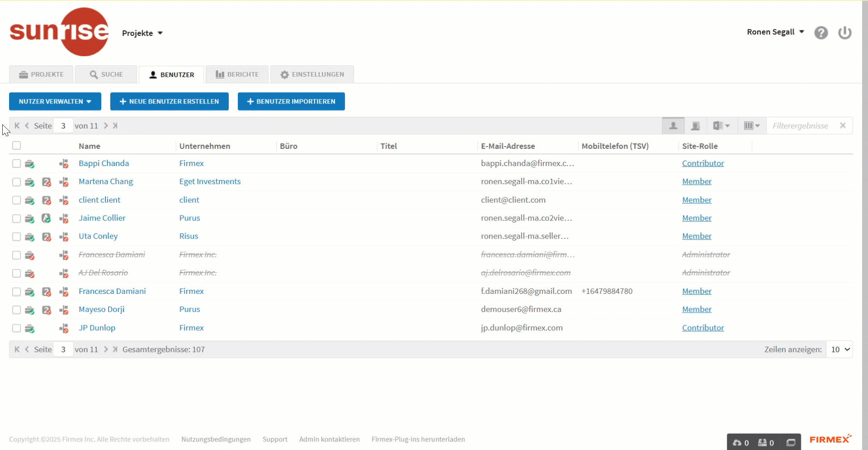This screenshot has width=868, height=450.
Task: Change rows shown with Zeilen anzeigen dropdown
Action: (840, 349)
